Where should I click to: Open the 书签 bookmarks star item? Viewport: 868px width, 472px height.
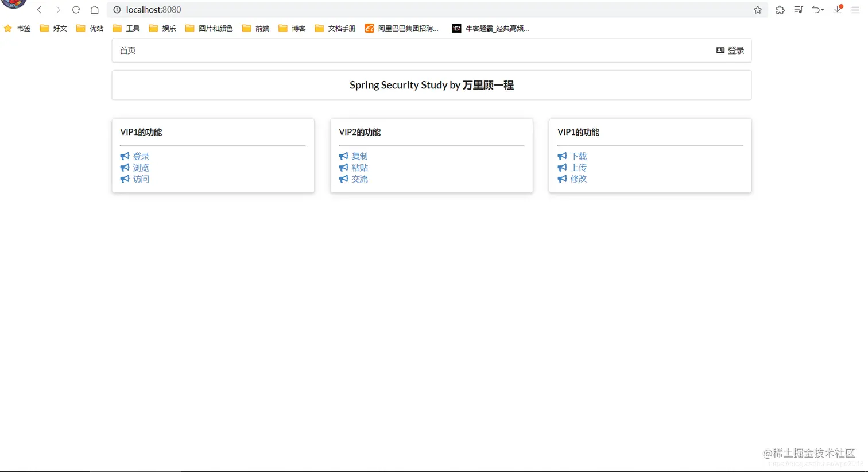17,28
